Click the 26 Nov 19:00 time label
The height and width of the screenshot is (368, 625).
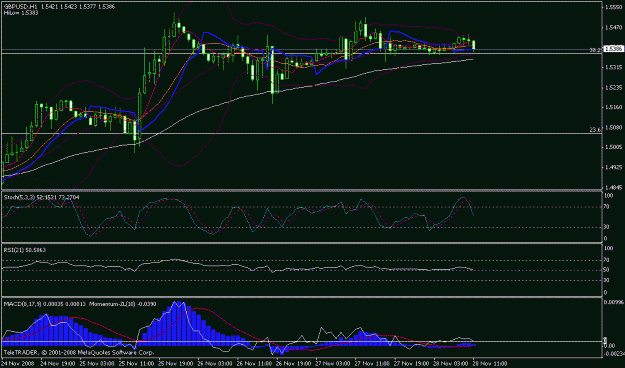click(x=292, y=364)
